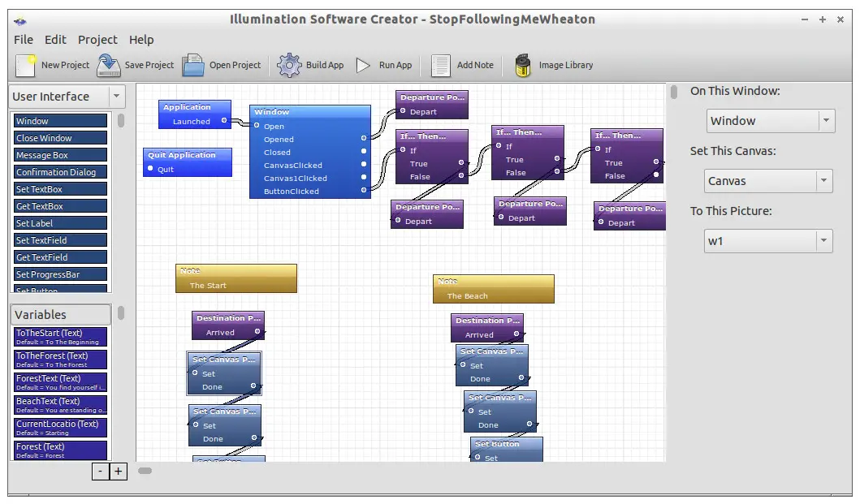
Task: Select the Set TextField block
Action: tap(60, 239)
